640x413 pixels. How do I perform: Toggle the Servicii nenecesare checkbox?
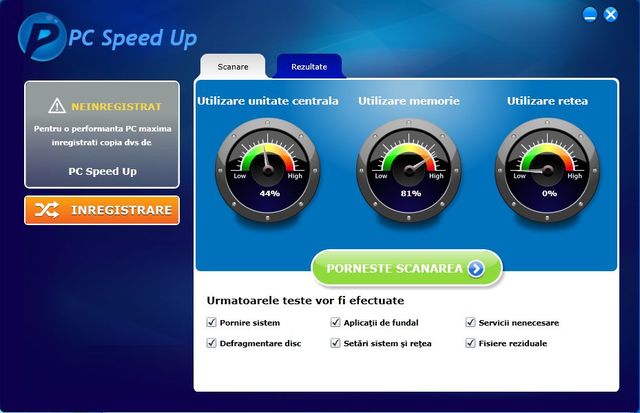[470, 322]
